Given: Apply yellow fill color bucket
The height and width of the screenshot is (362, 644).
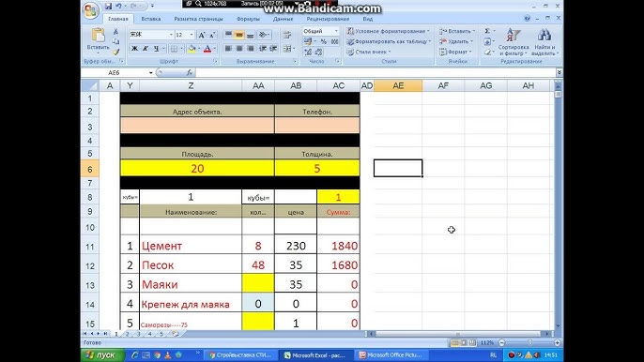Looking at the screenshot, I should 192,49.
